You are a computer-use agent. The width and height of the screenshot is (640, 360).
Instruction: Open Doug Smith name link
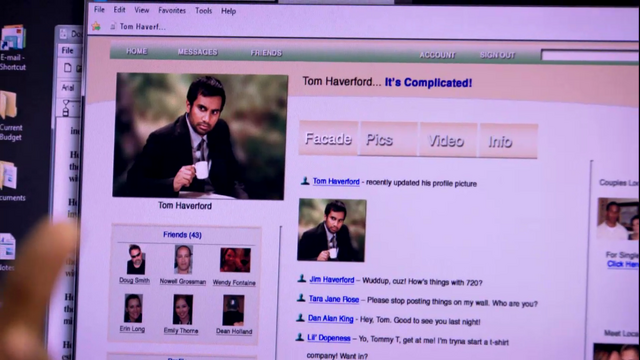134,280
